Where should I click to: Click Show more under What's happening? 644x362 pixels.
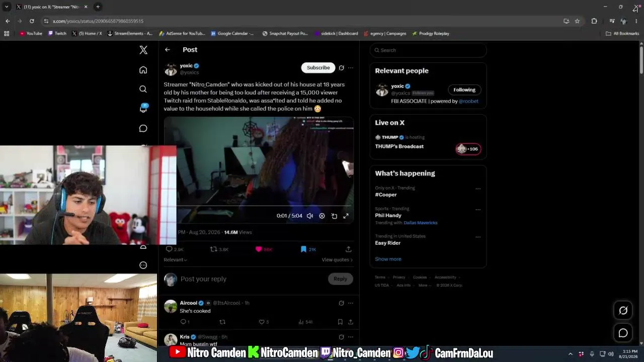pos(388,259)
